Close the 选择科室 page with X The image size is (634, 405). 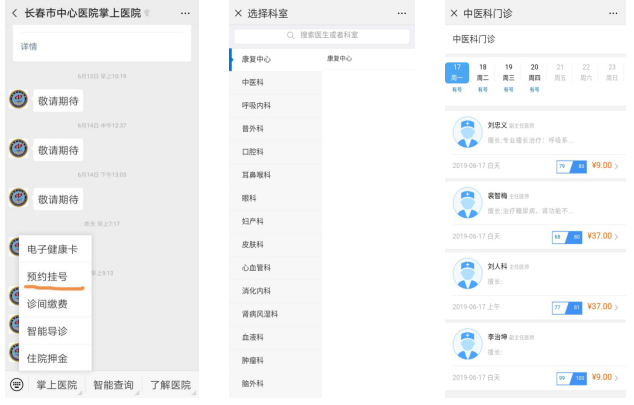pos(238,13)
